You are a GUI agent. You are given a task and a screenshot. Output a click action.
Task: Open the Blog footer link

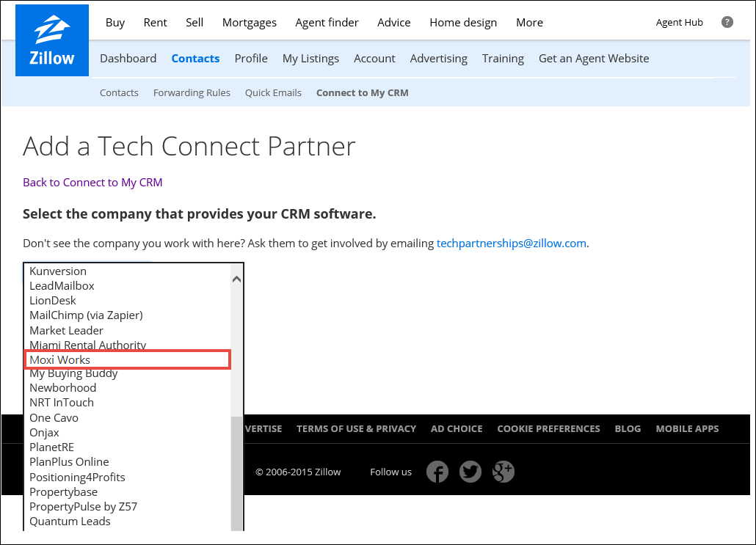(x=628, y=429)
